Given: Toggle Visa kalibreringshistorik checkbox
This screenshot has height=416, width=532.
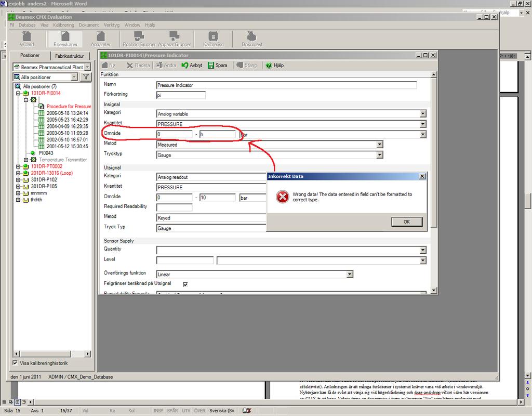Looking at the screenshot, I should point(15,362).
